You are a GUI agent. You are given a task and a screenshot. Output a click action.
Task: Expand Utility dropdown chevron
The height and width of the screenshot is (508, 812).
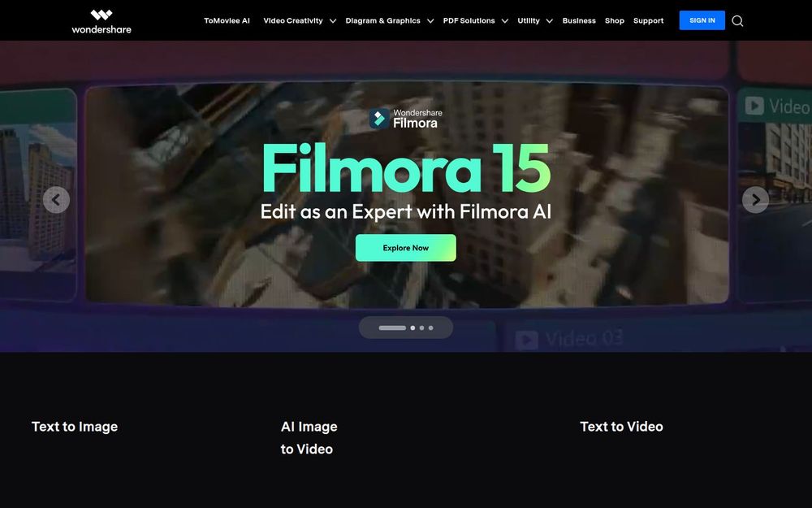550,21
